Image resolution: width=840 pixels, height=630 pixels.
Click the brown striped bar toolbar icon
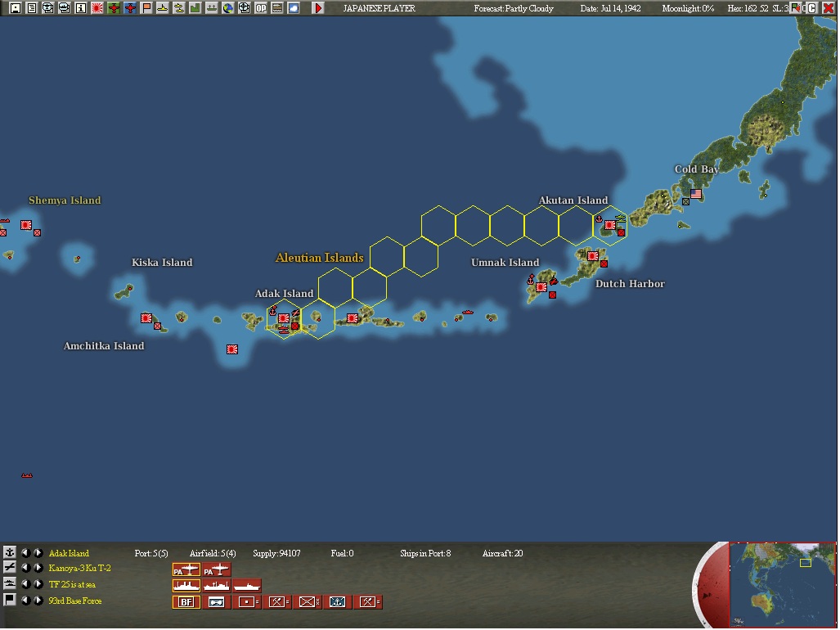click(277, 8)
